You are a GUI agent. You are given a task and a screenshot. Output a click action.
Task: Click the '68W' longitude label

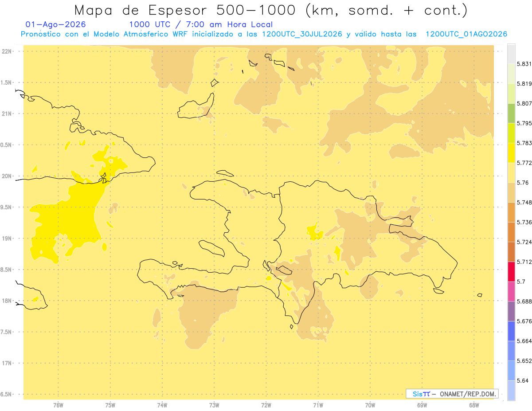coord(474,405)
